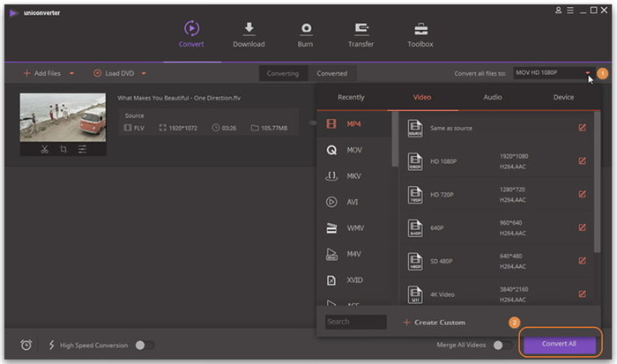617x364 pixels.
Task: Click the scissors trim icon under thumbnail
Action: click(x=44, y=149)
